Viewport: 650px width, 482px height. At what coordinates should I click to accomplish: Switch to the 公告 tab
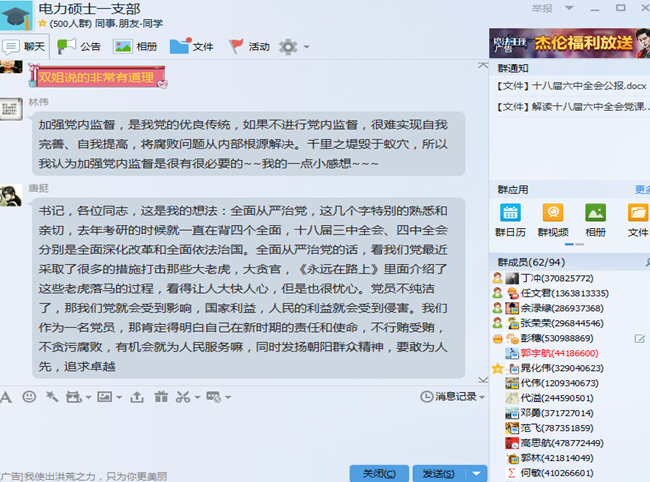[x=79, y=46]
